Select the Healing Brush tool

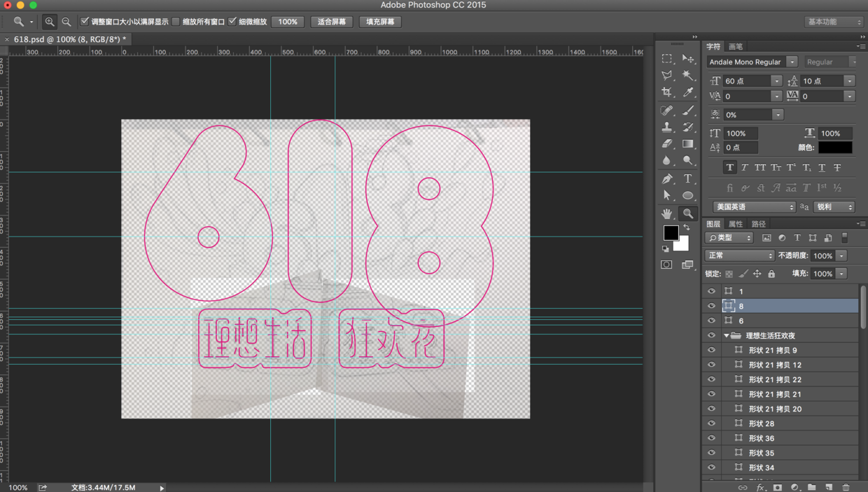coord(667,111)
